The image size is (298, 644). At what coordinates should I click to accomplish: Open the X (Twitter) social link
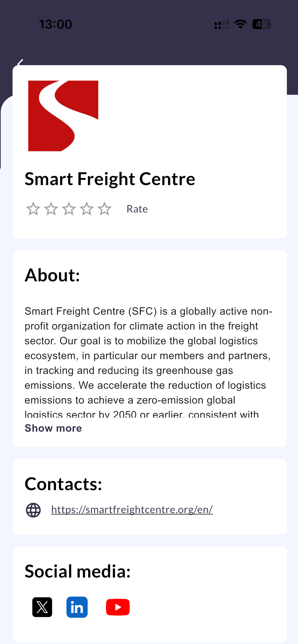pyautogui.click(x=42, y=607)
